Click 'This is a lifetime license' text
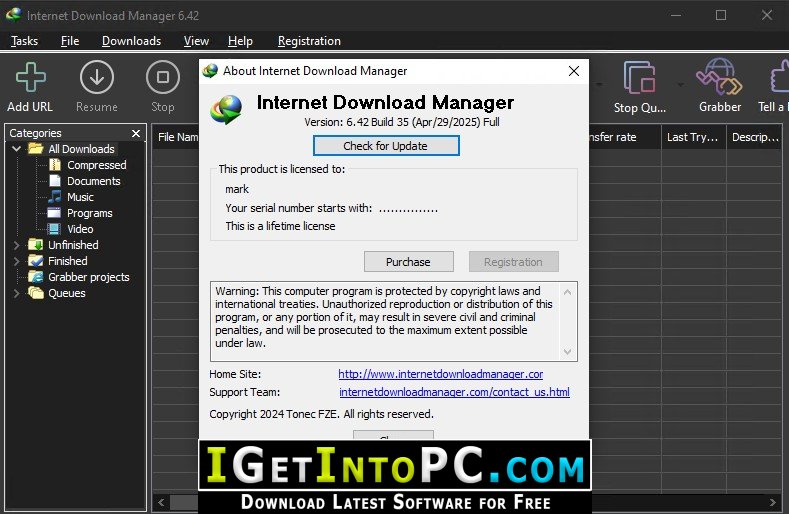The height and width of the screenshot is (514, 789). [280, 226]
